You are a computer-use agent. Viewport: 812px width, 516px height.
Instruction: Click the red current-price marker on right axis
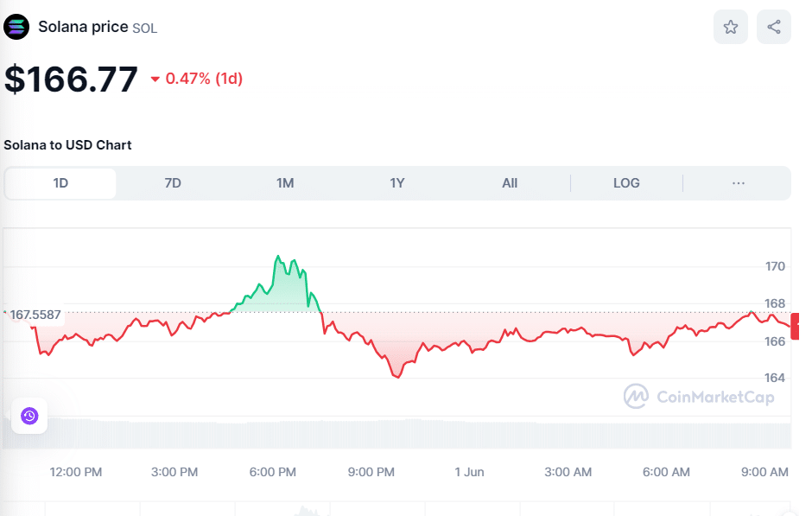(795, 326)
